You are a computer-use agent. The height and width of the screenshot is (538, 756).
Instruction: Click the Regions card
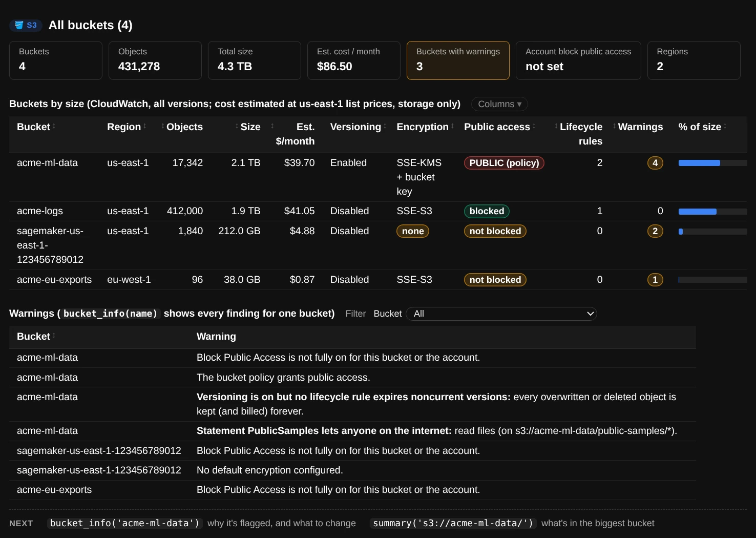tap(694, 60)
